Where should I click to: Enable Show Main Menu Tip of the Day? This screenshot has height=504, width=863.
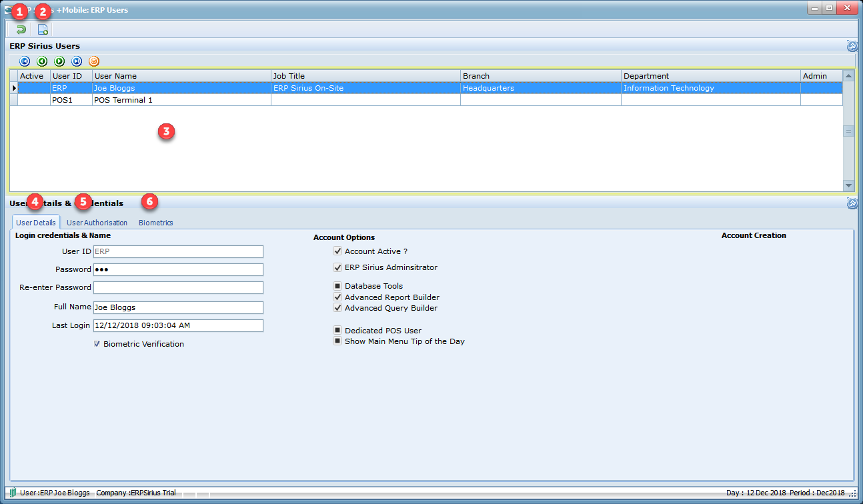tap(337, 341)
